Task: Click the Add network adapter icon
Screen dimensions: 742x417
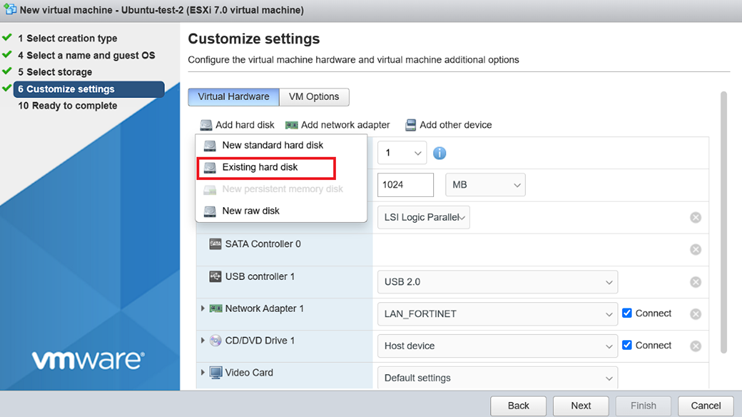Action: [292, 125]
